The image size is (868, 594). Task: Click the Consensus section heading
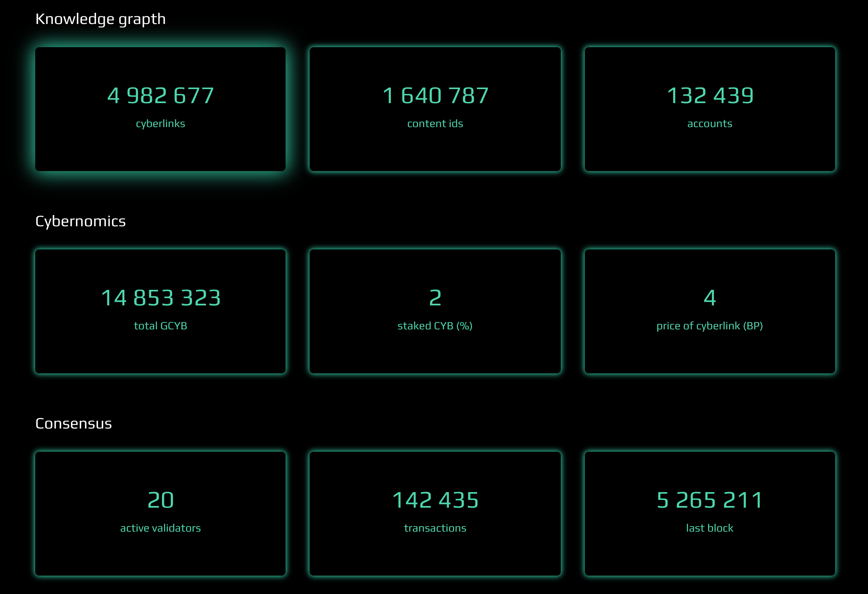point(74,424)
